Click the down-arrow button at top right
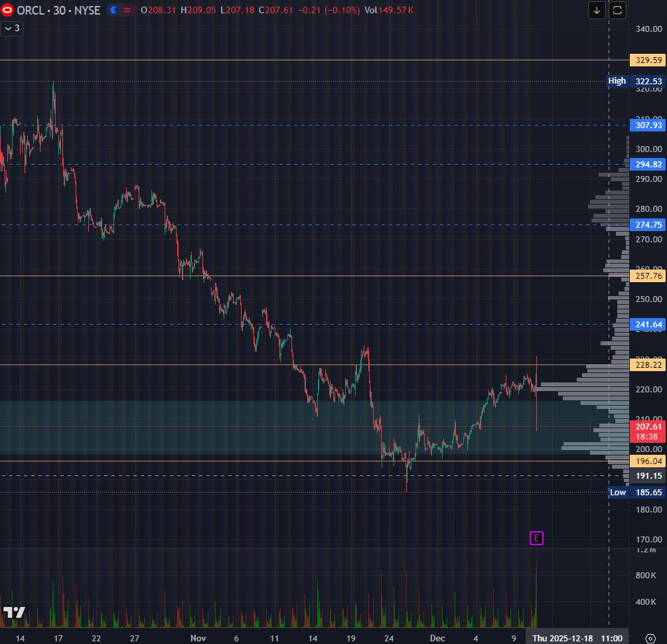 [x=597, y=10]
